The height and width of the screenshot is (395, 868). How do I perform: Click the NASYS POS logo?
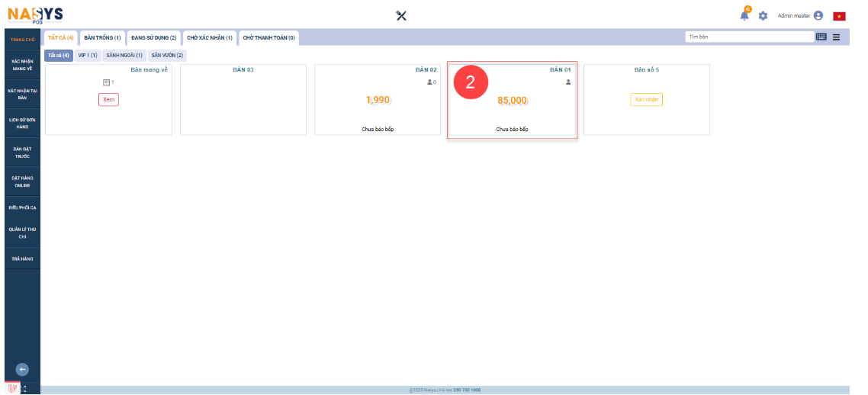pos(35,14)
